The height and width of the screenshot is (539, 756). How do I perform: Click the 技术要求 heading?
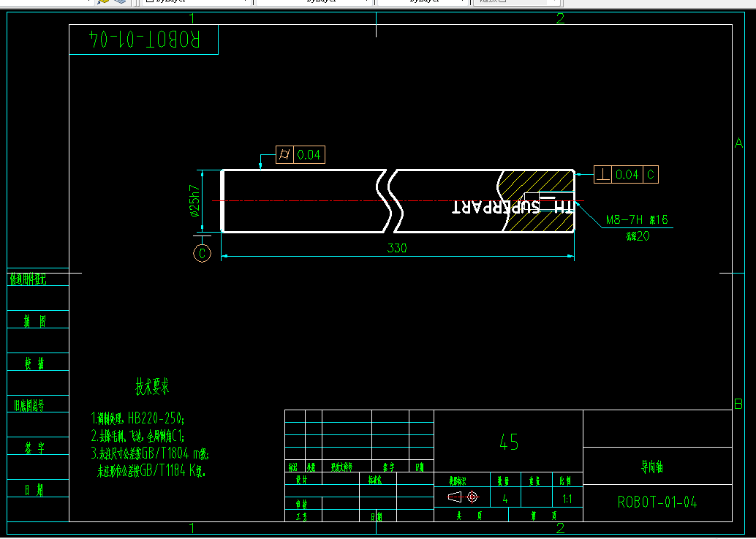[152, 387]
